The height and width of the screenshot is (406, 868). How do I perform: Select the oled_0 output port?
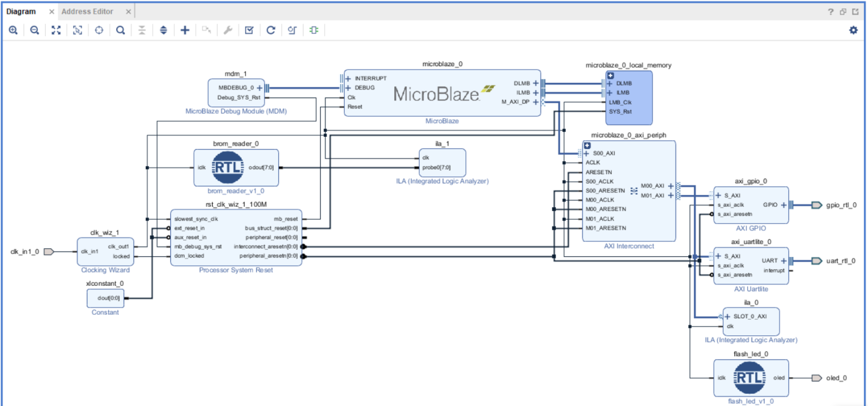click(x=816, y=378)
